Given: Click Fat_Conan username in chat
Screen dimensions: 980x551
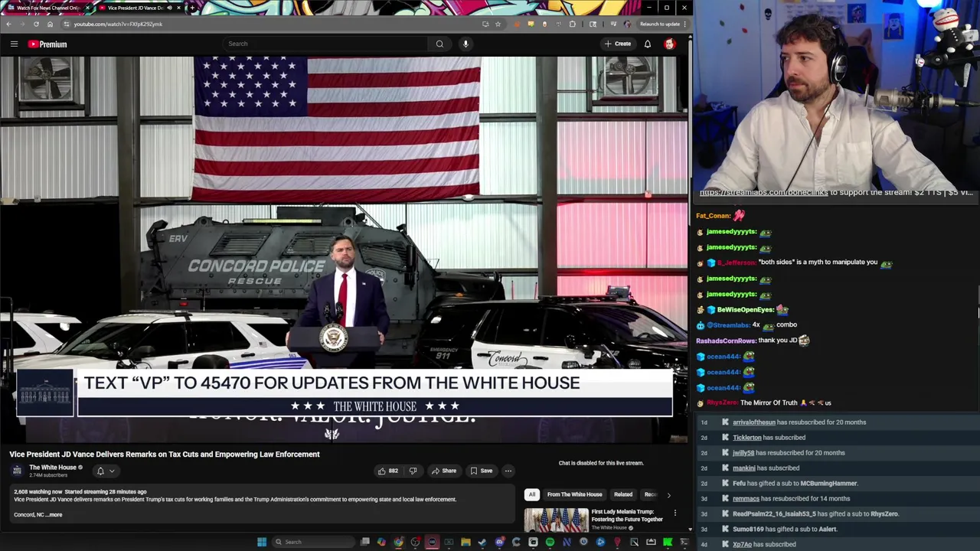Looking at the screenshot, I should (714, 216).
